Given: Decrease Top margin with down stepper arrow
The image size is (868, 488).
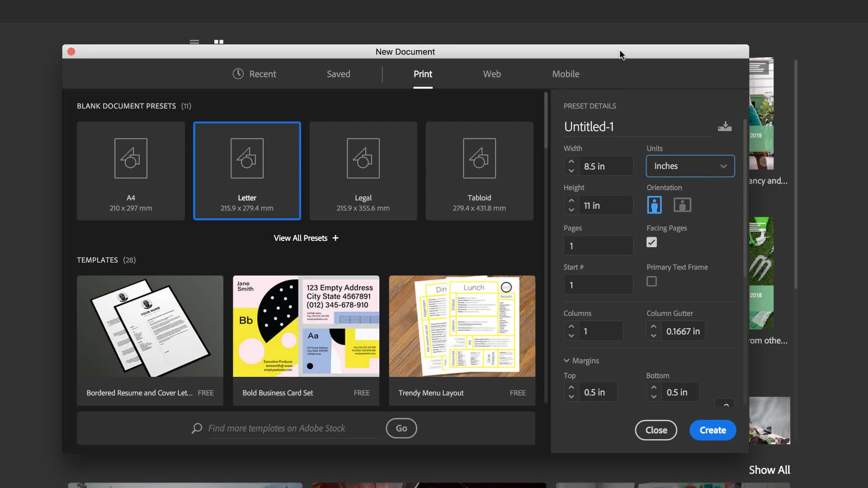Looking at the screenshot, I should click(x=571, y=397).
